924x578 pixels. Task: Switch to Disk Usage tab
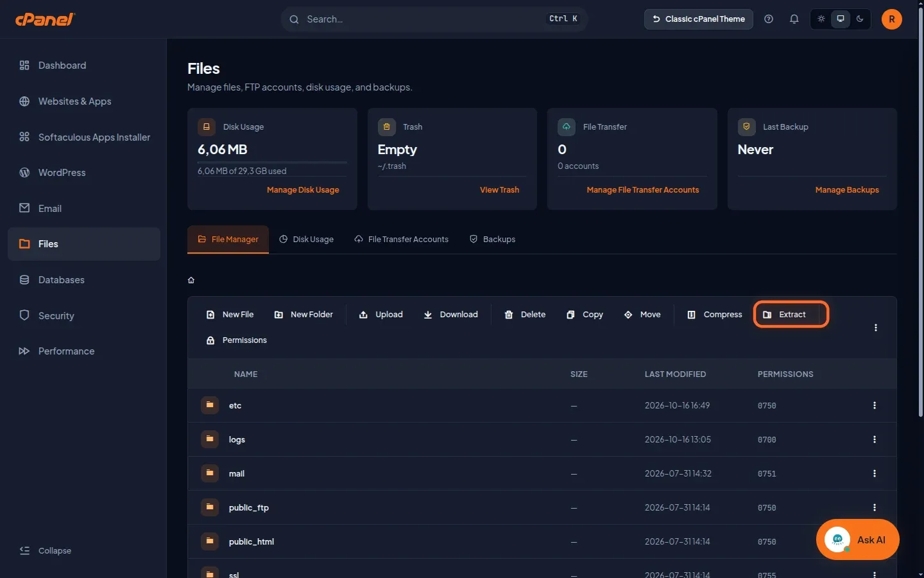click(x=307, y=240)
